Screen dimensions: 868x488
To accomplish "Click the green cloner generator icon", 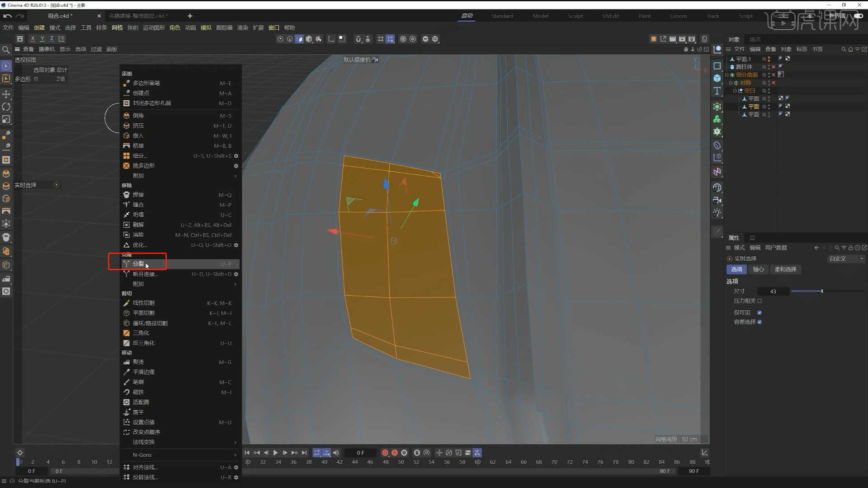I will coord(717,119).
